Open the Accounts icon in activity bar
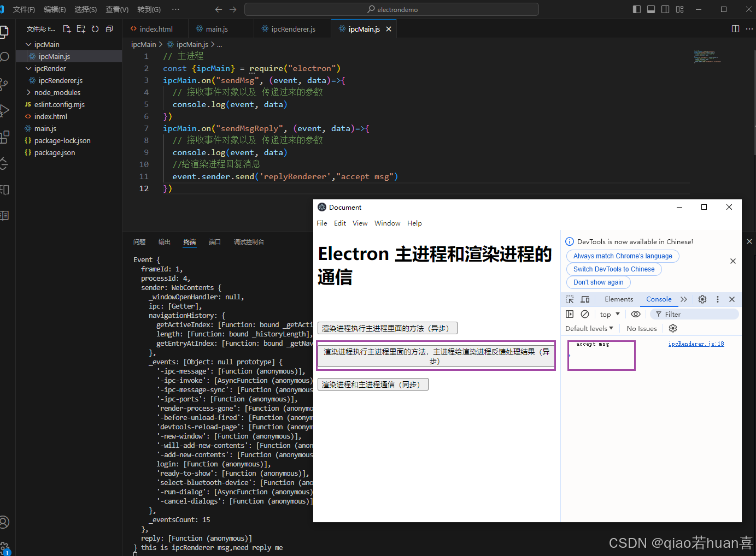Screen dimensions: 756x556 pos(4,522)
